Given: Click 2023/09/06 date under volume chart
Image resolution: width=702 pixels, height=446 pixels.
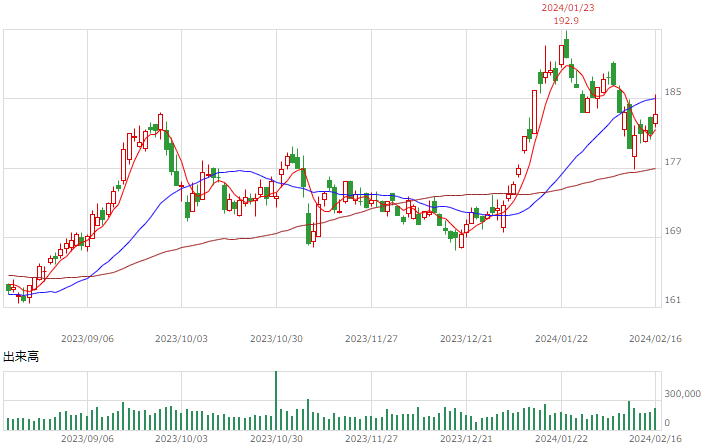Looking at the screenshot, I should click(x=87, y=438).
